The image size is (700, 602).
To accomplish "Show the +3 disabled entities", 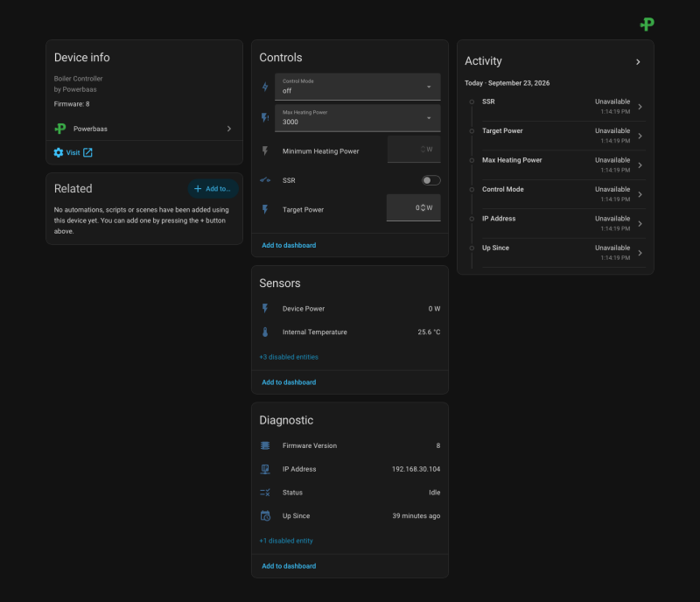I will coord(289,357).
